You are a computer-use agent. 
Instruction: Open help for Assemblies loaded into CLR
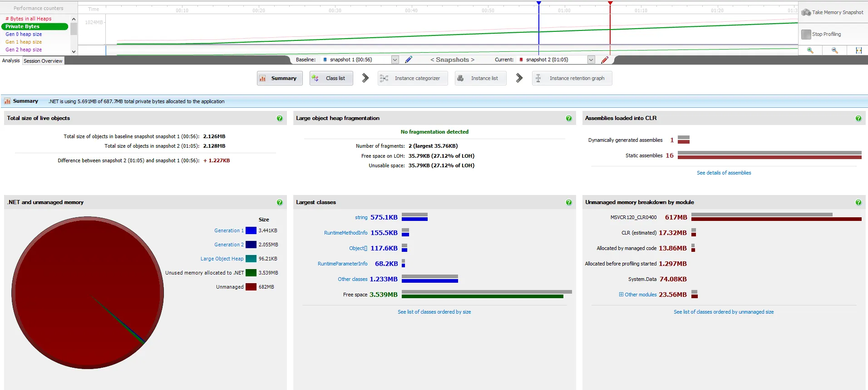tap(858, 118)
